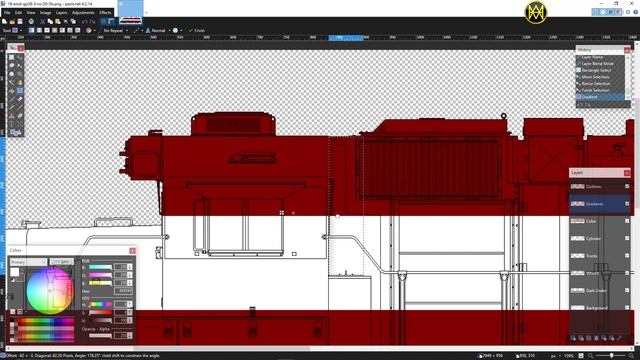Image resolution: width=640 pixels, height=360 pixels.
Task: Open the antialiasing mode dropdown
Action: click(x=138, y=30)
